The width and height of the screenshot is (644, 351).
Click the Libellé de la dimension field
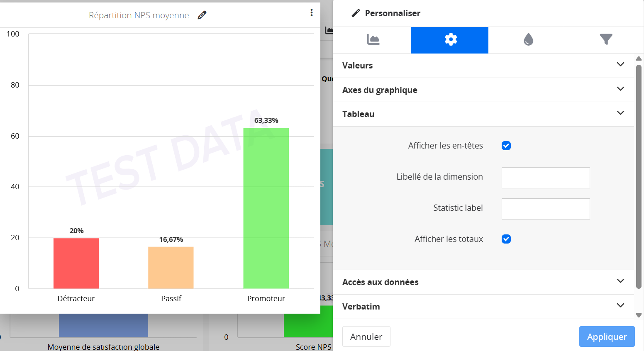(545, 178)
